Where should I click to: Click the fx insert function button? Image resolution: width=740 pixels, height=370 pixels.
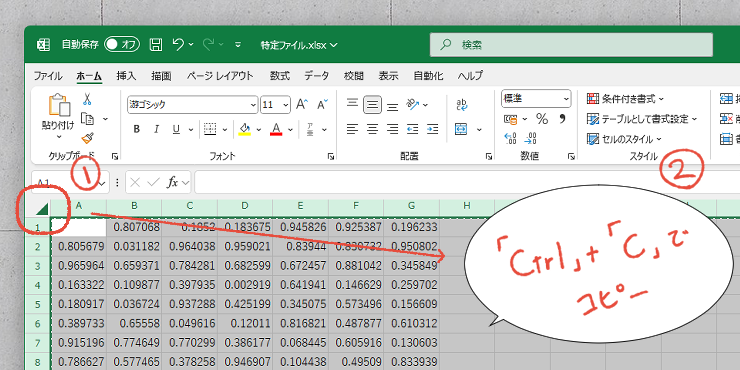[x=173, y=182]
